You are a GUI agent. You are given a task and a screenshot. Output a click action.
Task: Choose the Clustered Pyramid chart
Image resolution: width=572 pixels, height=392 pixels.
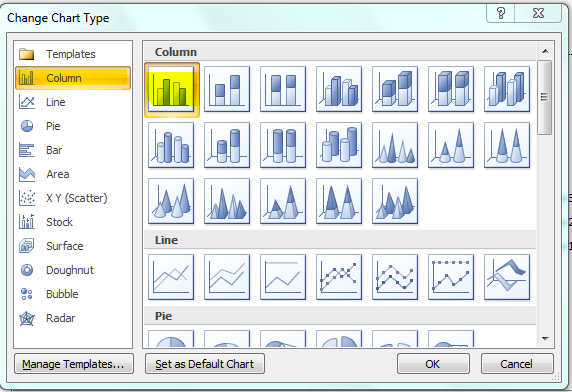click(x=227, y=201)
